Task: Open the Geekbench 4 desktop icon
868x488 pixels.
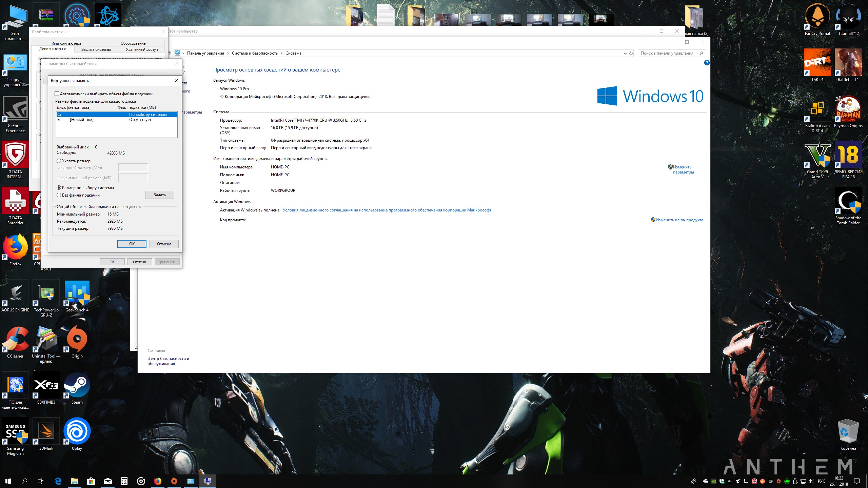Action: [77, 296]
